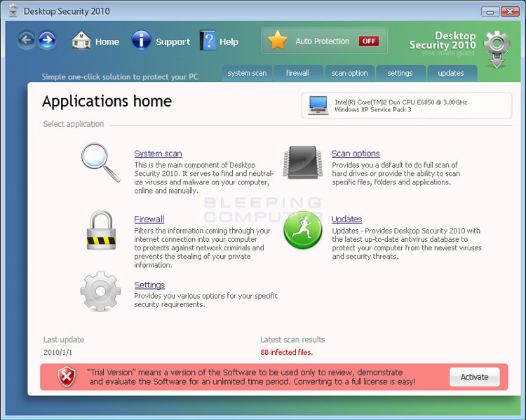Open Support via the info icon

[142, 41]
